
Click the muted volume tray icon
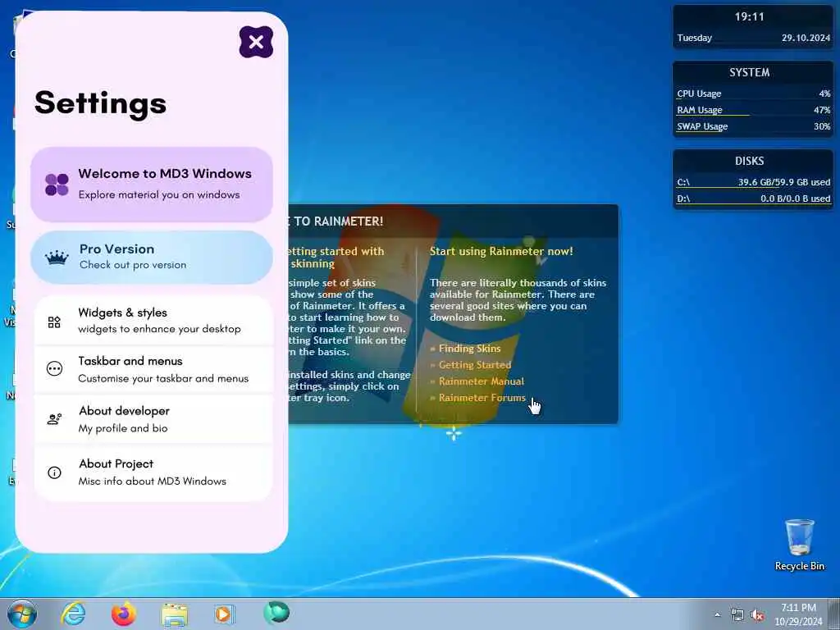point(757,615)
